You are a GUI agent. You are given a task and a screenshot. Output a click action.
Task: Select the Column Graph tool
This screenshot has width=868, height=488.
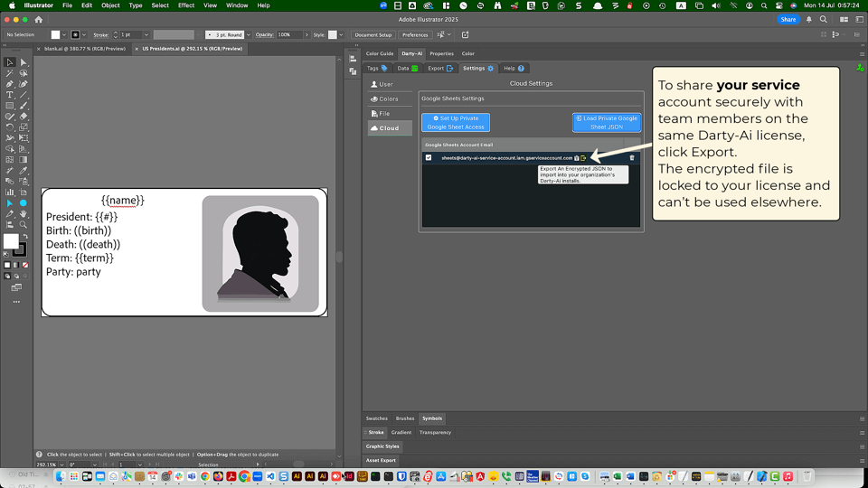point(9,192)
